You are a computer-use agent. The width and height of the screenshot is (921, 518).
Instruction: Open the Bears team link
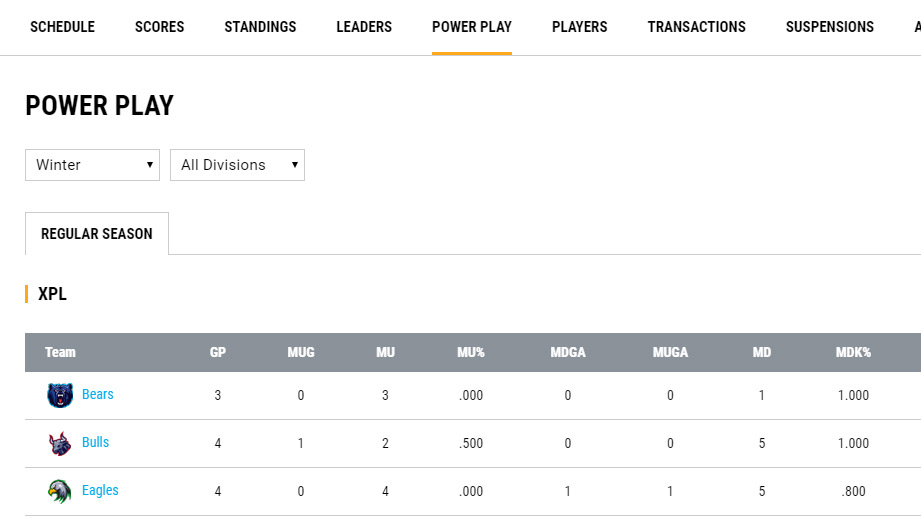click(x=98, y=395)
